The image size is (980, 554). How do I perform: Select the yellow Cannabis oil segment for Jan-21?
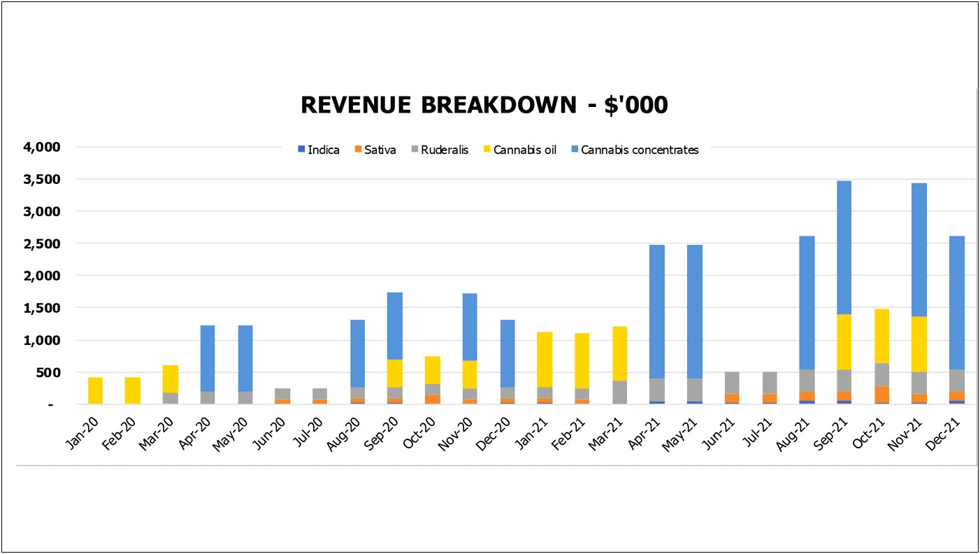(x=545, y=360)
